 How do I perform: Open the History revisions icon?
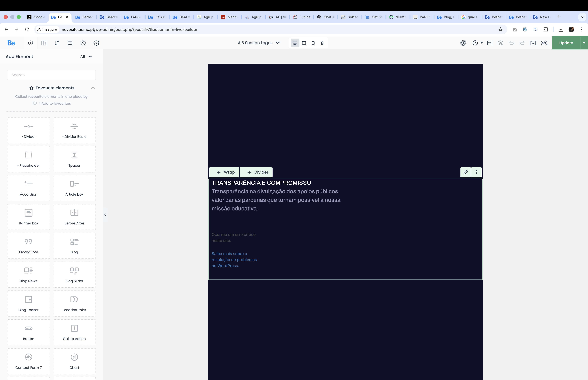click(83, 43)
